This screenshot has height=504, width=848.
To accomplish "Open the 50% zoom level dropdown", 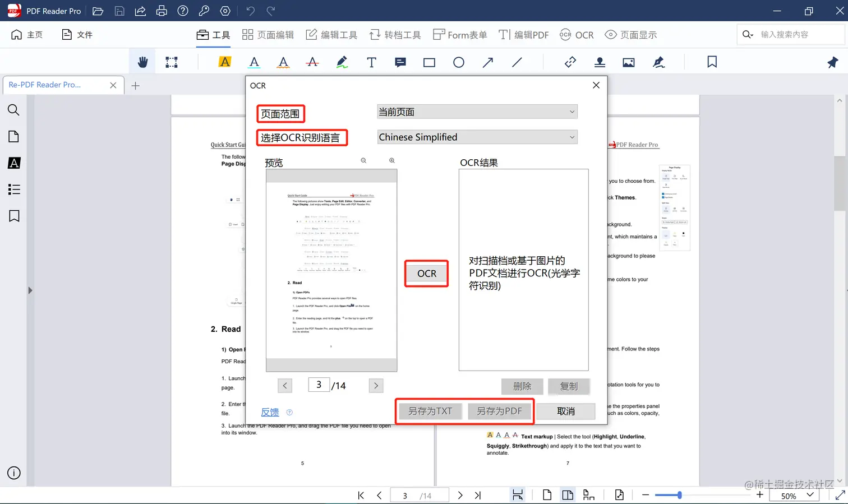I will [x=795, y=496].
